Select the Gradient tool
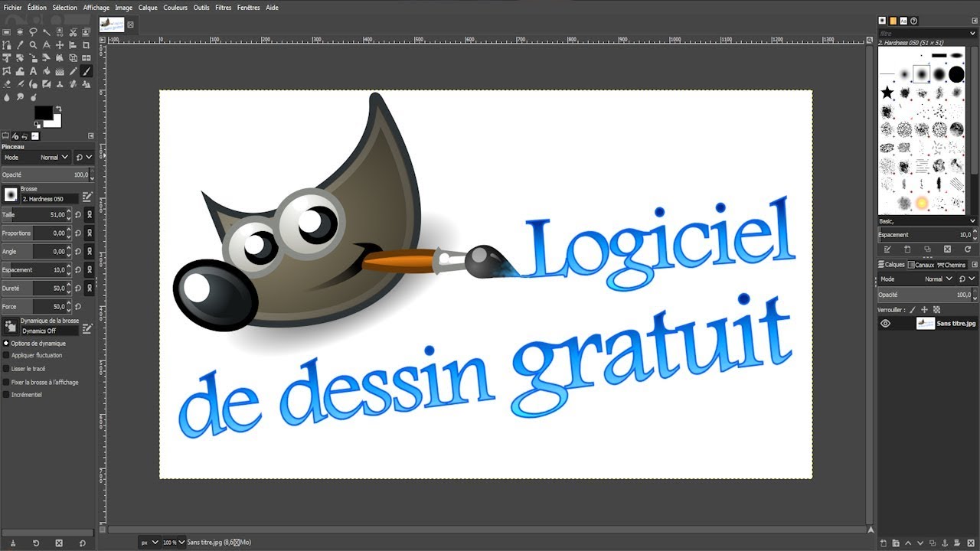980x551 pixels. [x=60, y=71]
